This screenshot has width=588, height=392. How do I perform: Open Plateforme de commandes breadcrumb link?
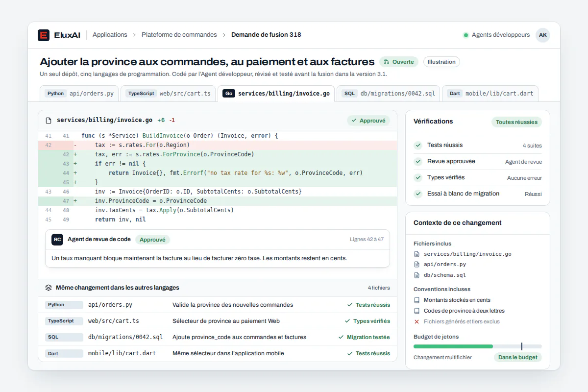coord(179,35)
